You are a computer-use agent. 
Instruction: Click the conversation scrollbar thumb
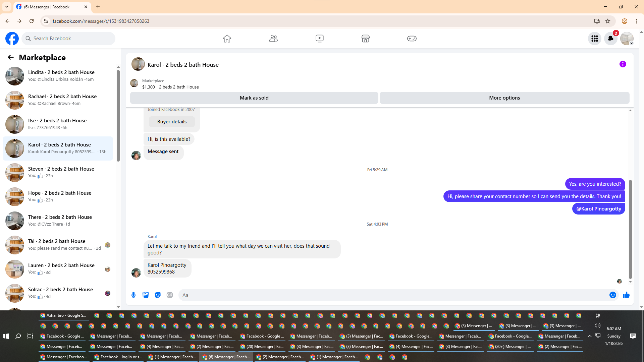pos(630,229)
